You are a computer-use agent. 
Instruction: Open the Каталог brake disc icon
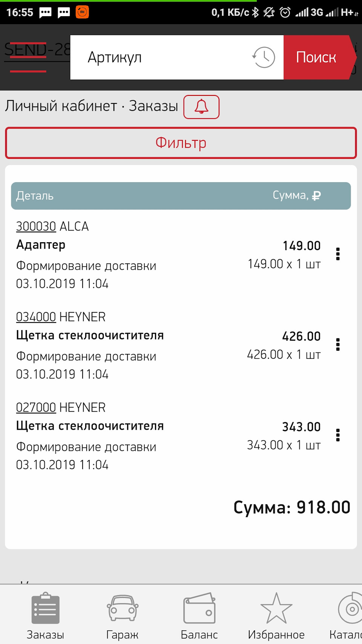point(351,608)
